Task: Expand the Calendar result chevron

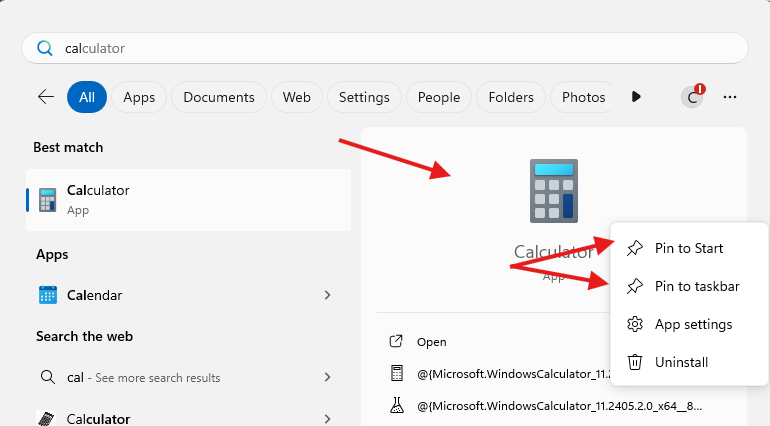Action: click(328, 295)
